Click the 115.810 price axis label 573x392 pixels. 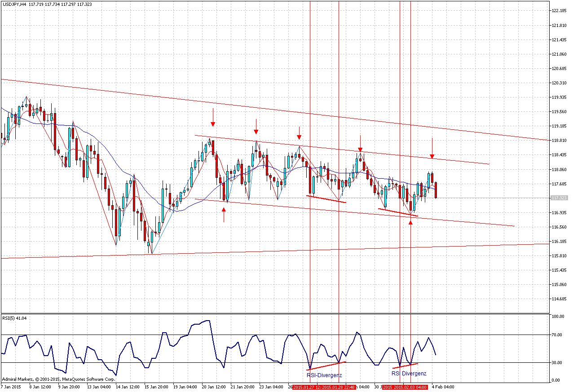(x=560, y=255)
